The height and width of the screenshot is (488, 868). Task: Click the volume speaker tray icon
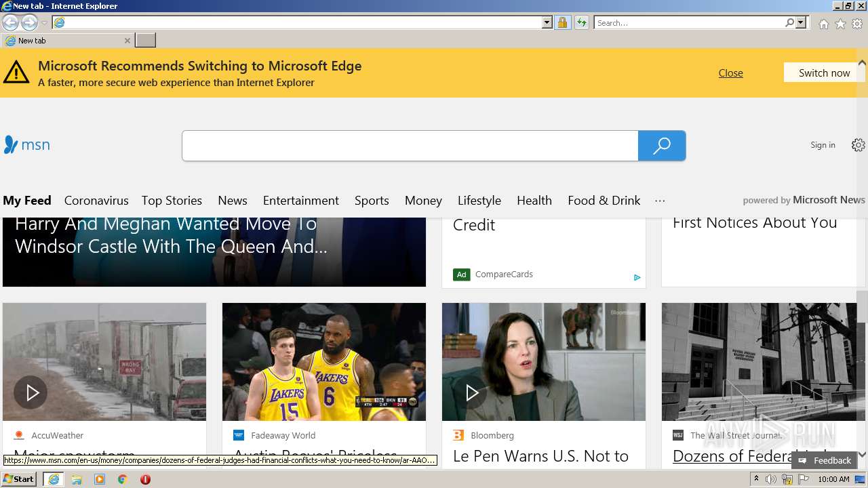pyautogui.click(x=771, y=479)
